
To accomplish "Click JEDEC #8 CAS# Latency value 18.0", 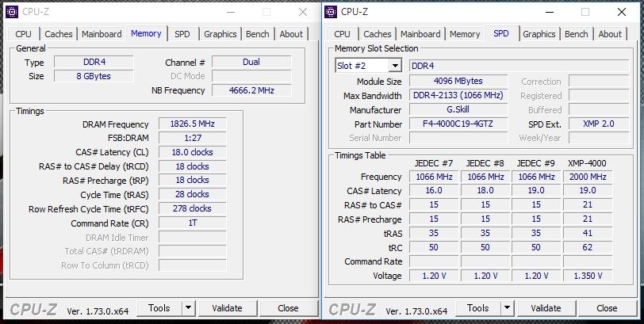I will tap(485, 191).
